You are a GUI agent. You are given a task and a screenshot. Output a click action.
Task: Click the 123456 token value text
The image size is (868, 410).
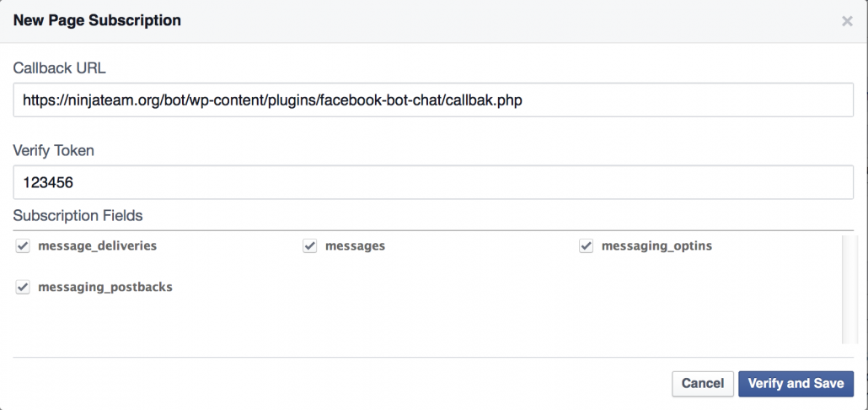pos(48,182)
